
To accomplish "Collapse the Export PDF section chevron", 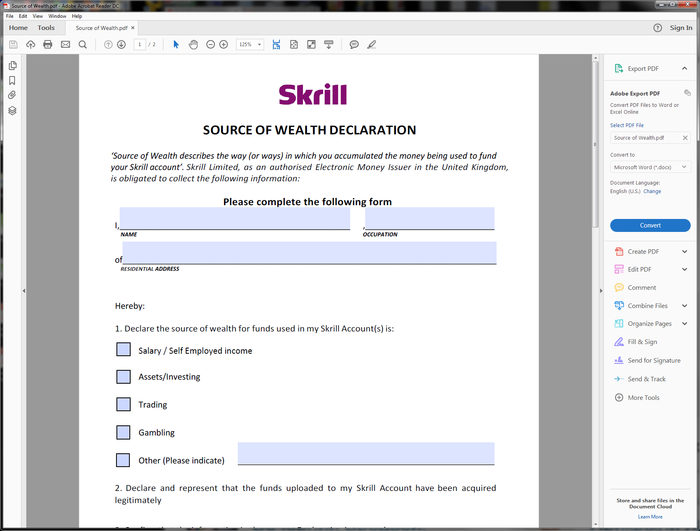I will click(684, 68).
